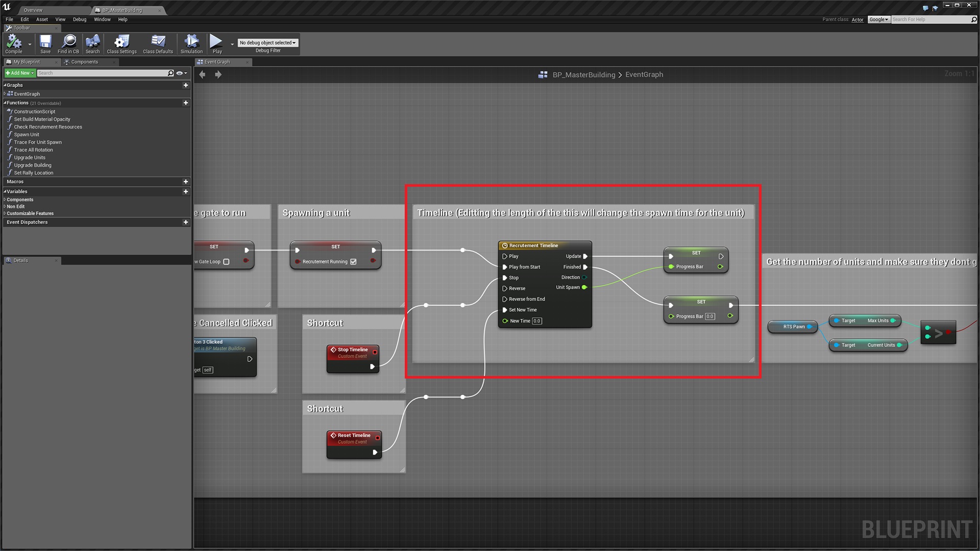
Task: Open the Add New dropdown
Action: pyautogui.click(x=20, y=73)
